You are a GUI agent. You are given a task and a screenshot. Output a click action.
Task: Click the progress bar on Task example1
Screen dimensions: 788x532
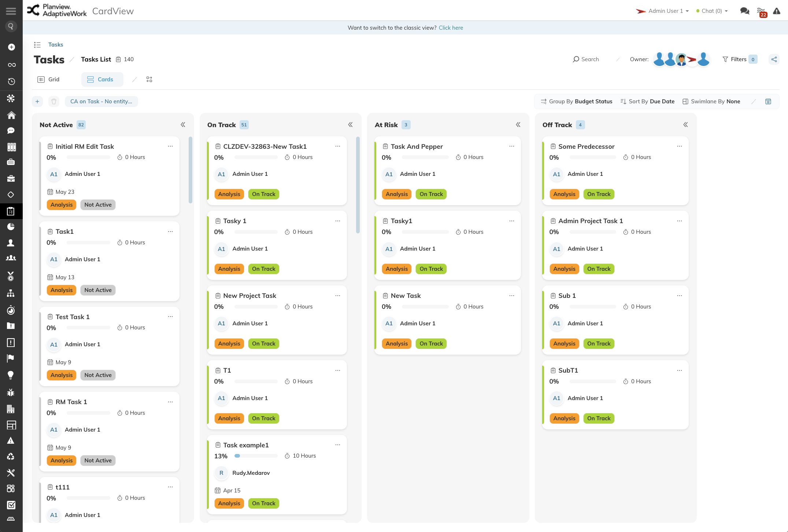[x=256, y=456]
